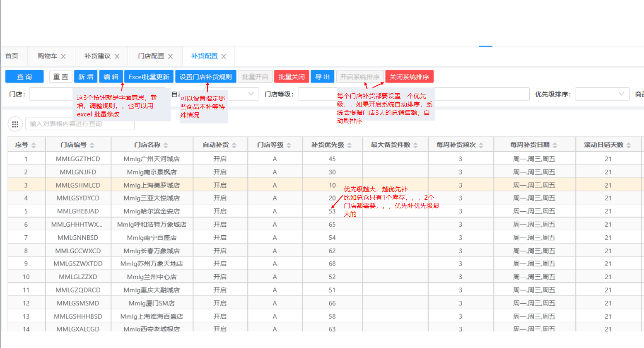Click the red 批量关闭 button
Viewport: 644px width, 348px height.
291,77
